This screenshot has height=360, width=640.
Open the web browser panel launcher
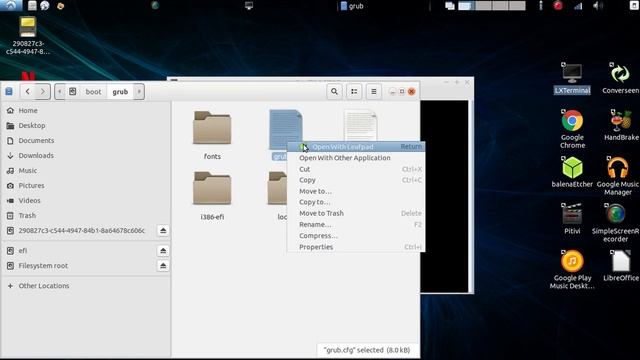click(44, 6)
